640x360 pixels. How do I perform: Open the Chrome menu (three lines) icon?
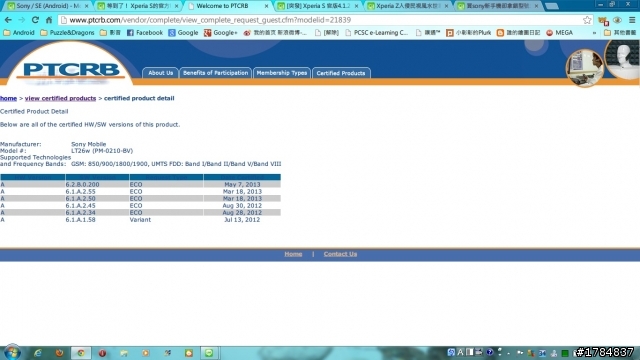click(x=632, y=20)
